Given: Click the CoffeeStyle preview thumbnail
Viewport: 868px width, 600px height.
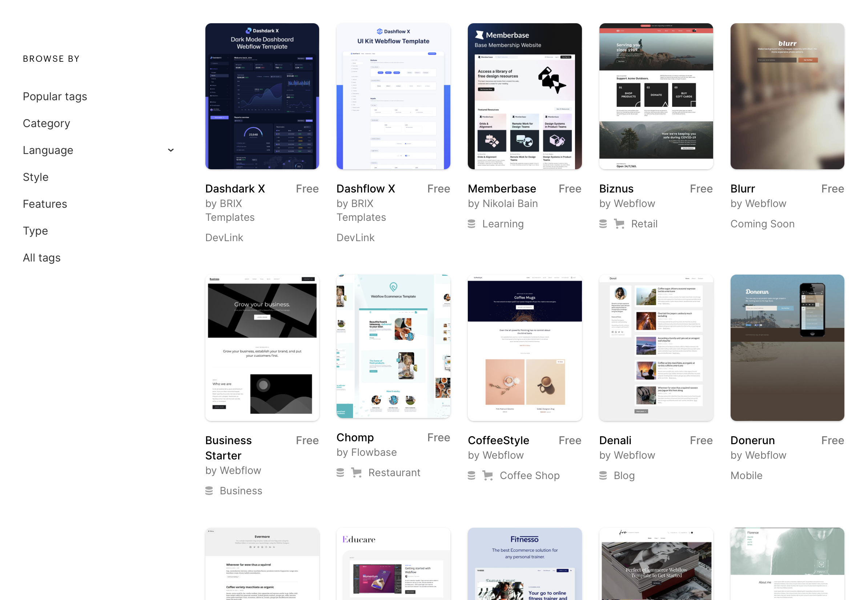Looking at the screenshot, I should pyautogui.click(x=525, y=348).
